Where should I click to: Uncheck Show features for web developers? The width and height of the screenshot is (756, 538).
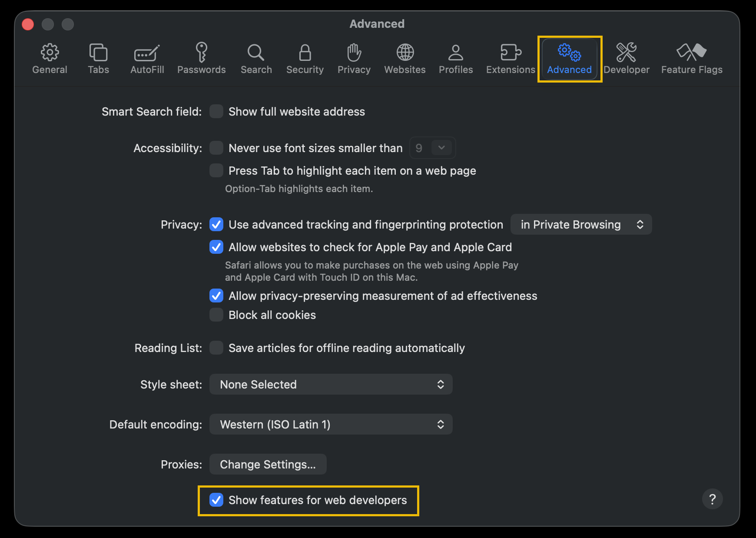(x=216, y=500)
